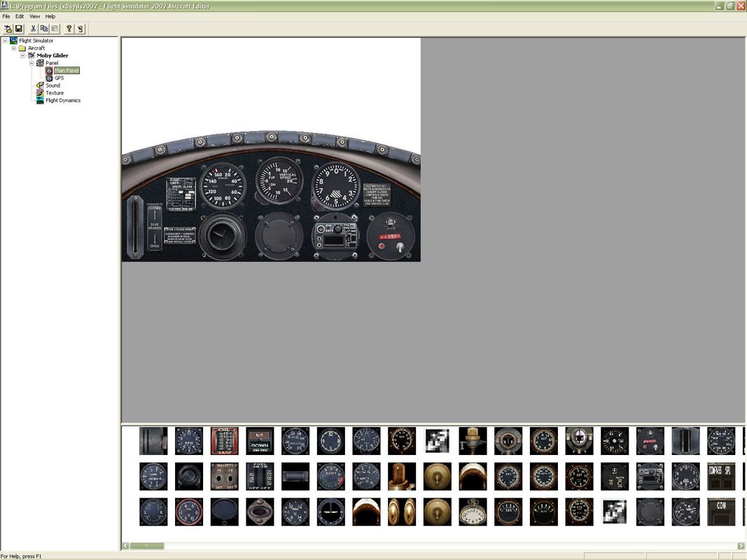Collapse the Aircraft folder node
The image size is (747, 560).
(15, 48)
